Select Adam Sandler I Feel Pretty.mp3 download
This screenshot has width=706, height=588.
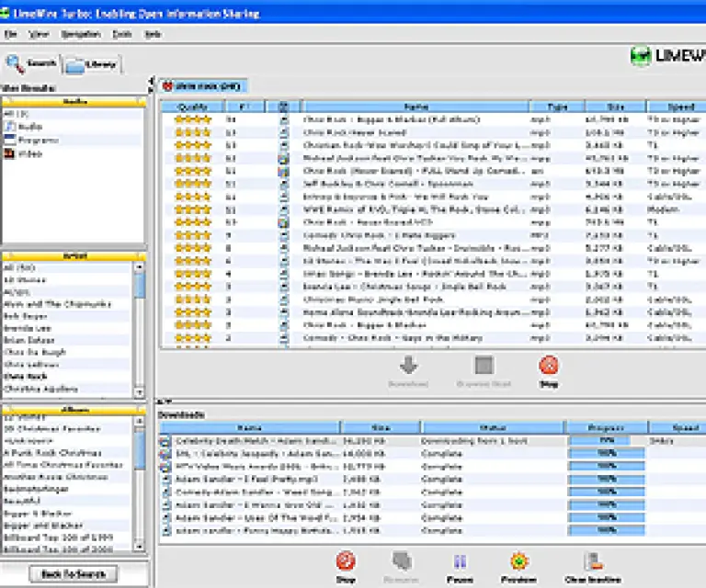[432, 479]
